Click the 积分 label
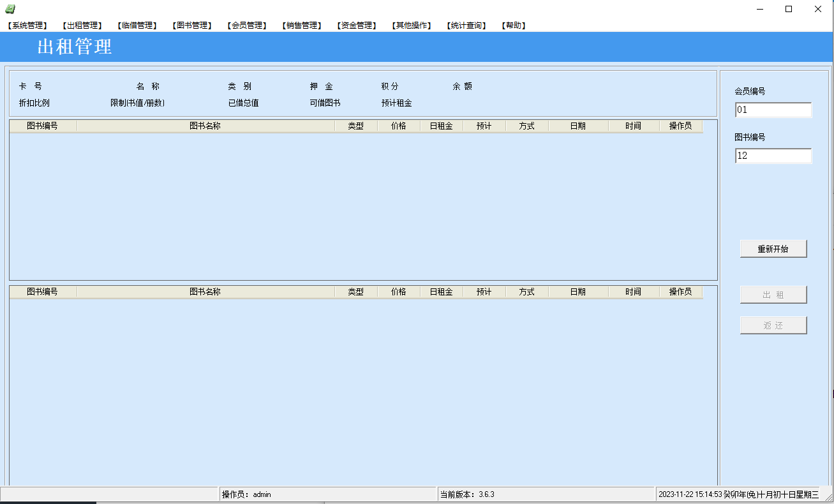The height and width of the screenshot is (504, 834). 390,87
